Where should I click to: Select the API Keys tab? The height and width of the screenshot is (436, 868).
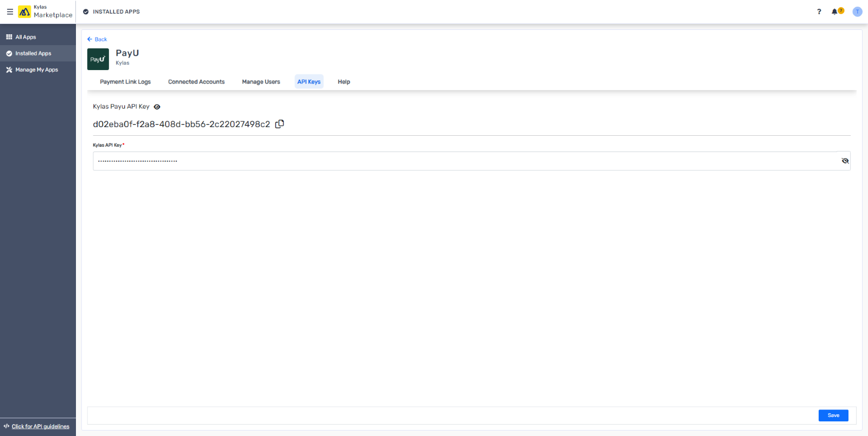309,82
